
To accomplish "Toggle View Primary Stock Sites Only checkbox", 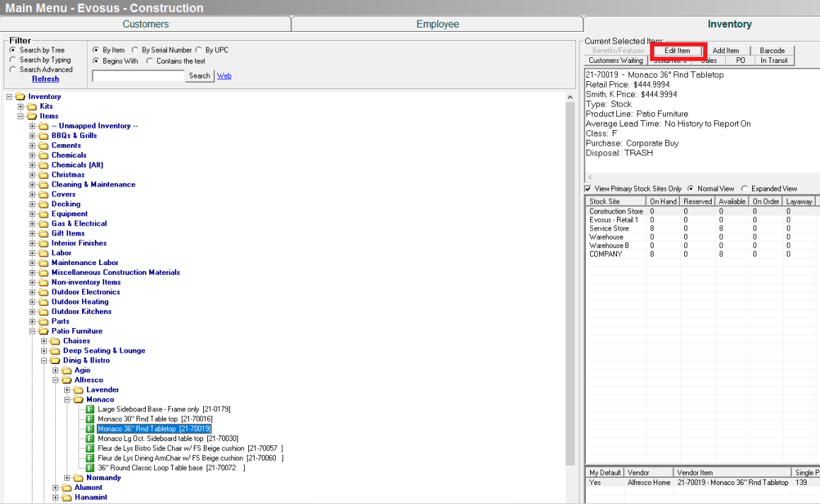I will [x=588, y=189].
